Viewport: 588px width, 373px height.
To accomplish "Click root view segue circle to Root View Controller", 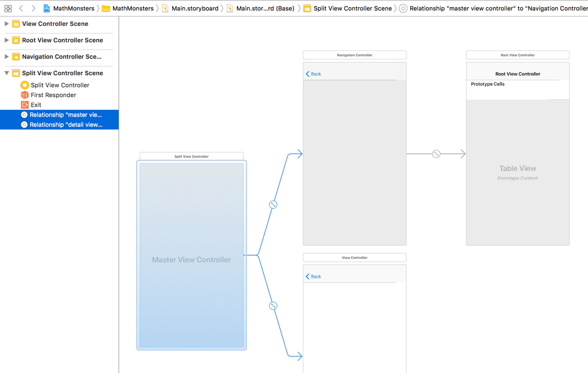I will coord(436,154).
